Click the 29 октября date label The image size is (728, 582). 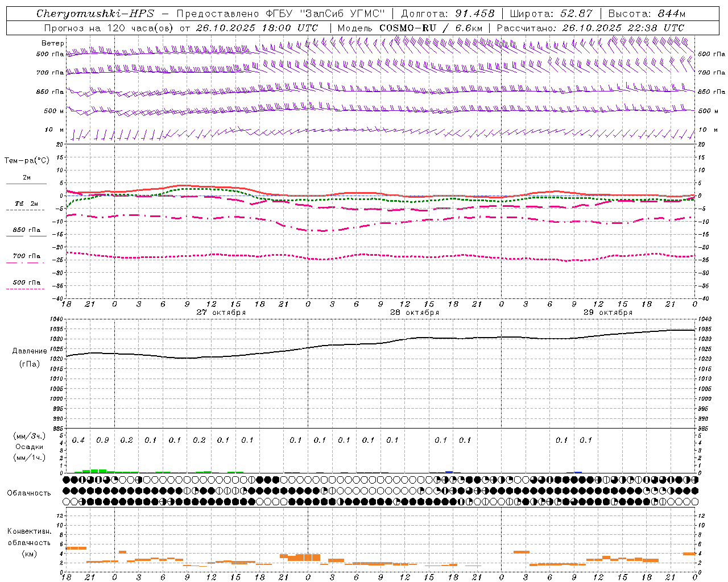coord(608,312)
